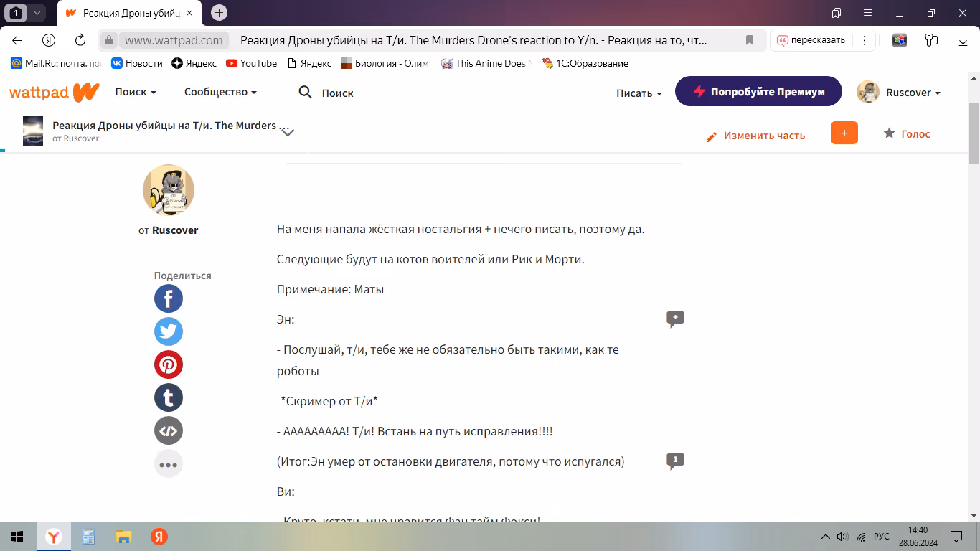Screen dimensions: 980x551
Task: Expand story table of contents chevron
Action: click(x=288, y=132)
